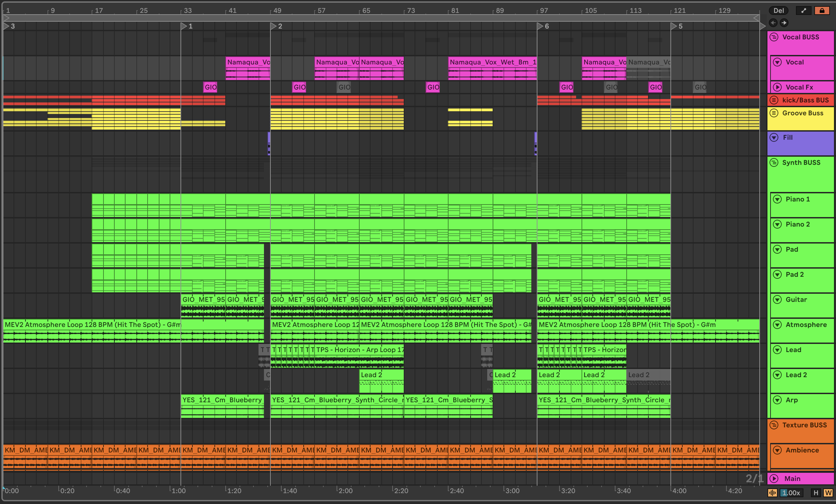
Task: Jump to next locator with right arrow
Action: 784,23
